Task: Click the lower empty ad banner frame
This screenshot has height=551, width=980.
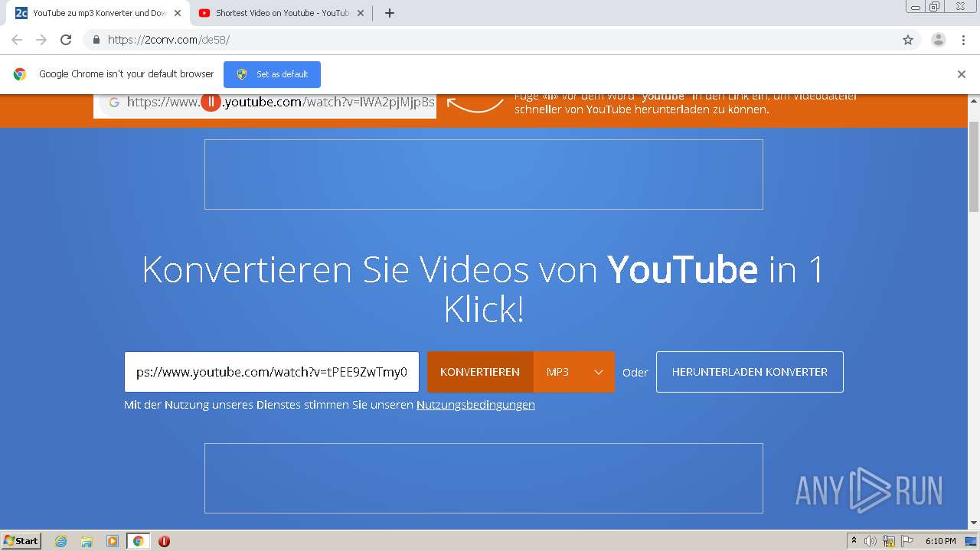Action: pyautogui.click(x=484, y=478)
